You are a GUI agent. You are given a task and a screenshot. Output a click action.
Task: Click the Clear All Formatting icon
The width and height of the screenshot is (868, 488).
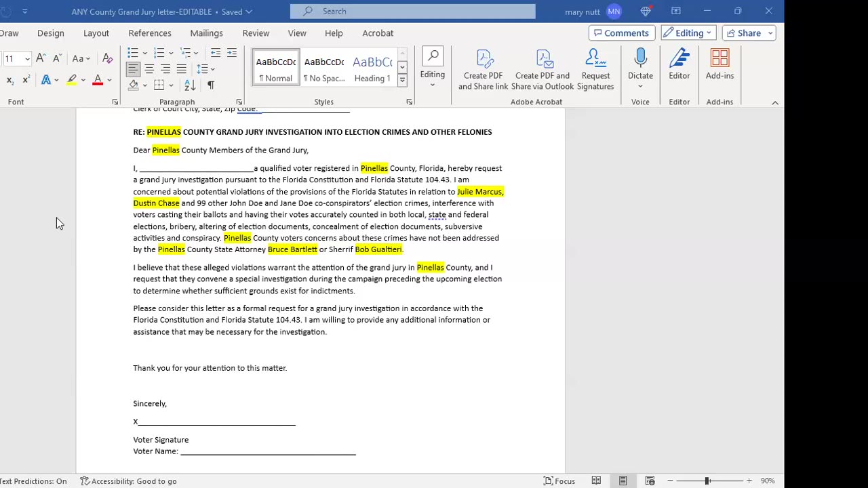[x=107, y=58]
